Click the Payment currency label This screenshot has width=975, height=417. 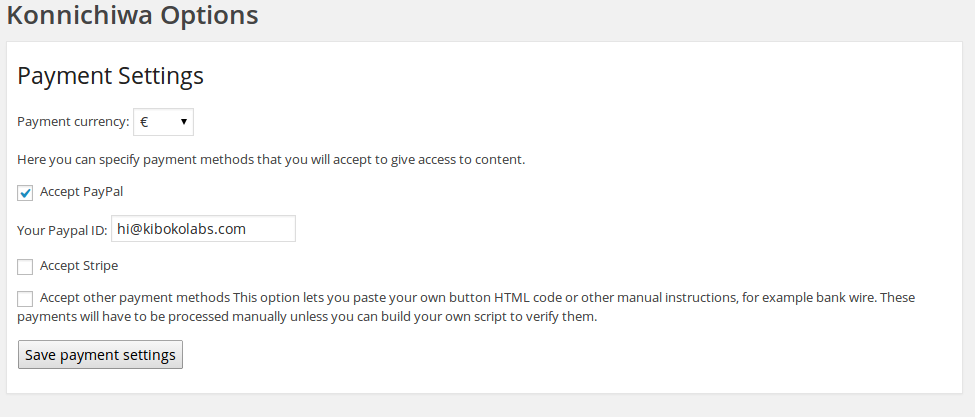pos(73,122)
